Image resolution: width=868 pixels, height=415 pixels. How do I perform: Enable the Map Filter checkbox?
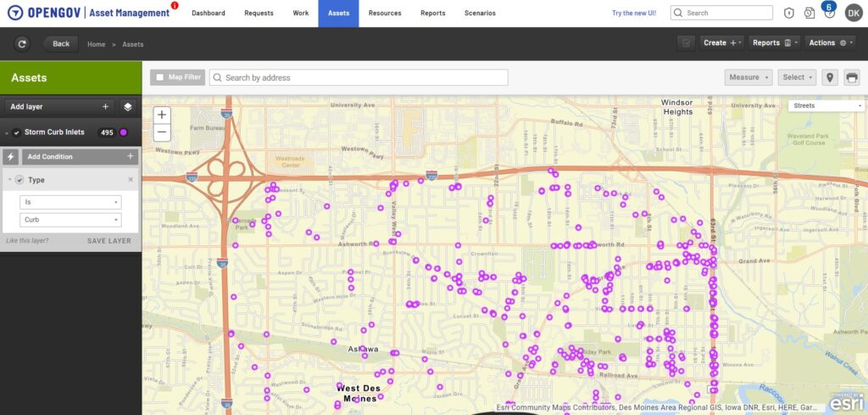click(159, 77)
